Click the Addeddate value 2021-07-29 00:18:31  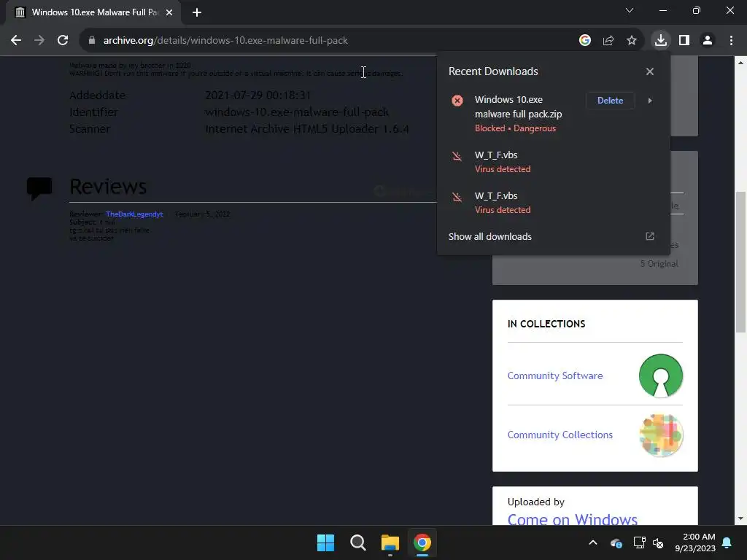click(258, 96)
